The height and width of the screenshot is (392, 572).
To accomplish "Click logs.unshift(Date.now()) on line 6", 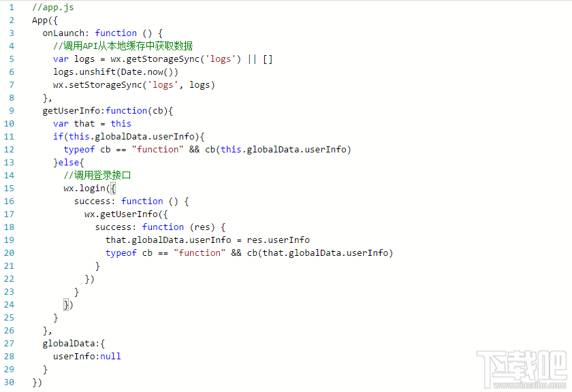I will [x=116, y=72].
